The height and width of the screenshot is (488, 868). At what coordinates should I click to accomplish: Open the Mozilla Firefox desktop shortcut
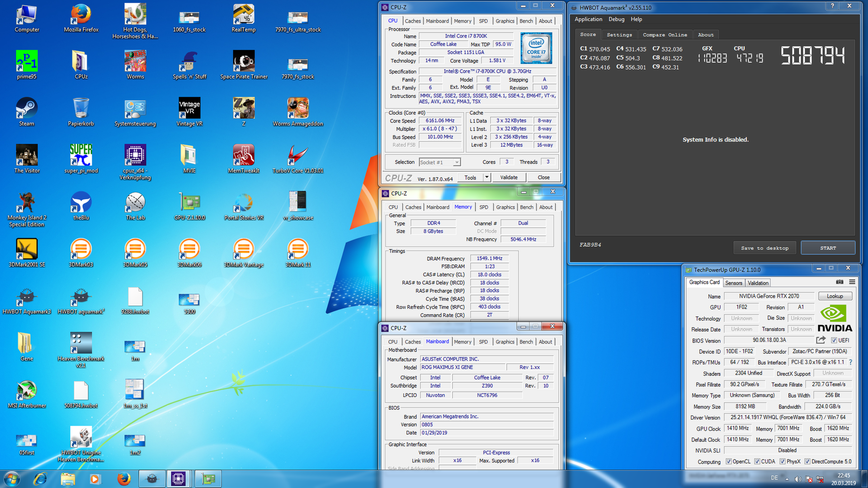(81, 18)
